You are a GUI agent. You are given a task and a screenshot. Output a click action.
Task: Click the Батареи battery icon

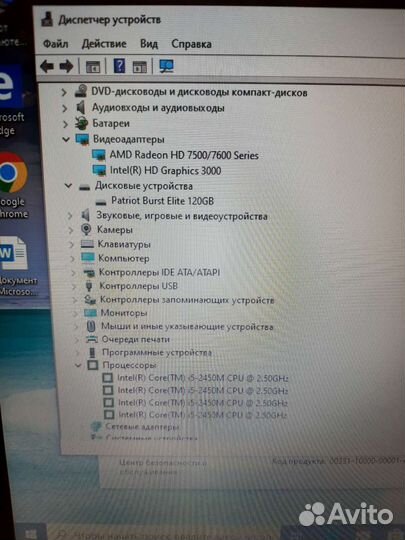(81, 123)
